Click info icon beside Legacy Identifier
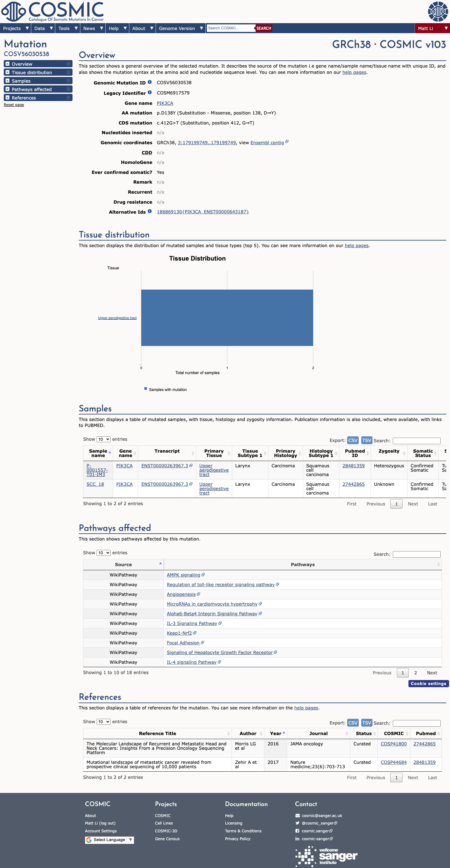450x868 pixels. click(x=150, y=92)
